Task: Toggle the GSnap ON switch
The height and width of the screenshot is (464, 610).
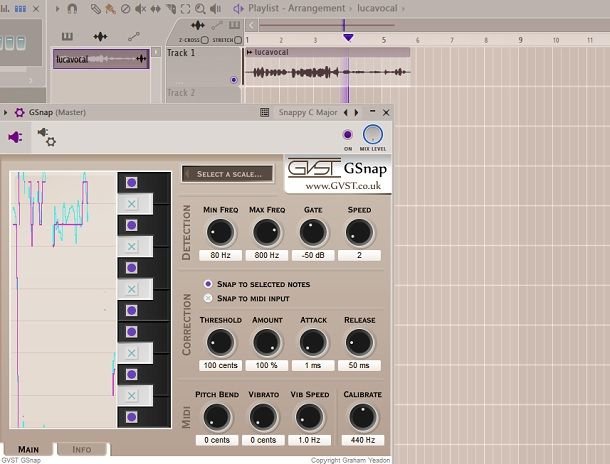Action: click(347, 135)
